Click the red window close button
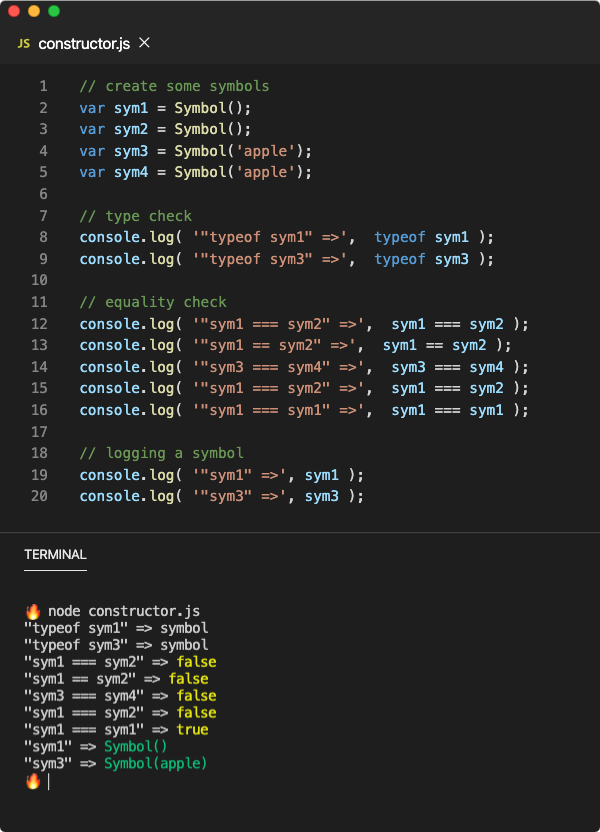This screenshot has width=600, height=832. [x=14, y=11]
